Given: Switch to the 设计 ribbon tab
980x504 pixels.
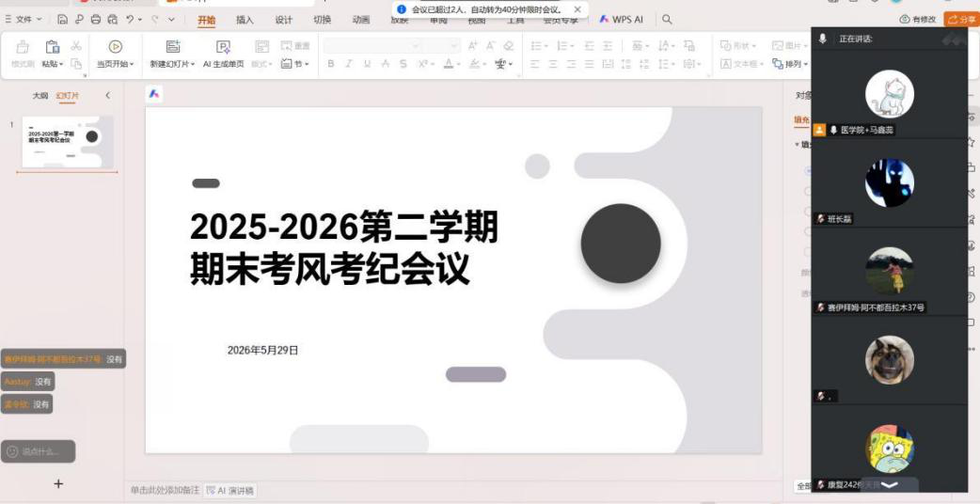Looking at the screenshot, I should coord(284,20).
